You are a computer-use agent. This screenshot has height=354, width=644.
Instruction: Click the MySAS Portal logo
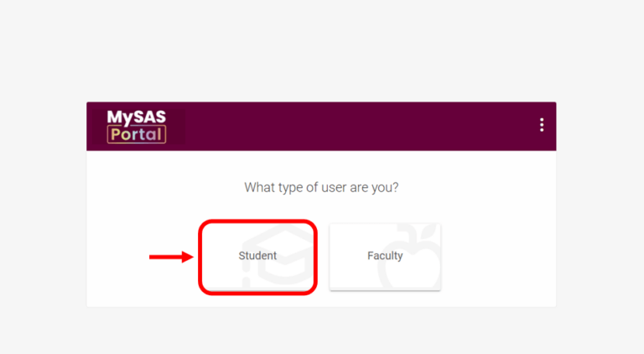[137, 126]
